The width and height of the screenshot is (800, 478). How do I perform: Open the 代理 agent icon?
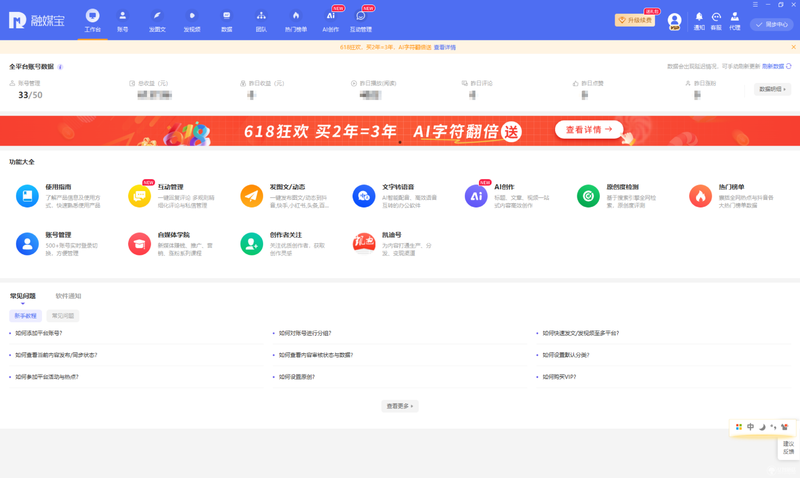tap(735, 17)
